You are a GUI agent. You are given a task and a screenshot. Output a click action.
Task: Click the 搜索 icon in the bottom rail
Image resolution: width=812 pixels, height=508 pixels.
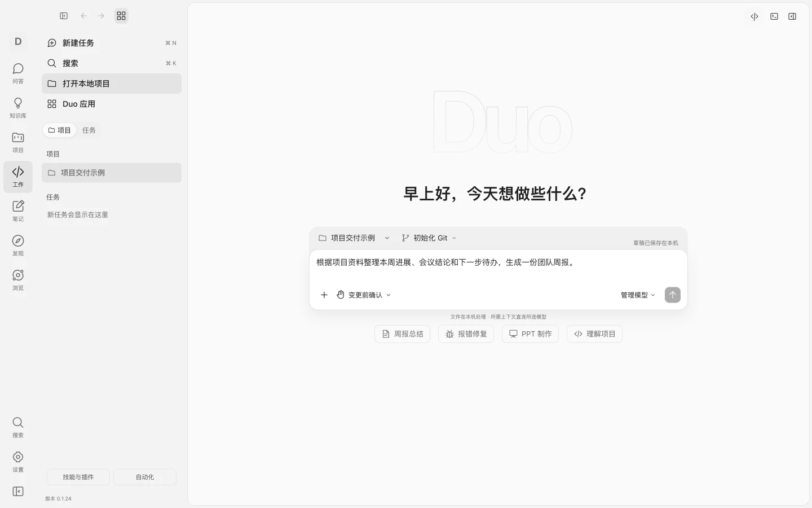pyautogui.click(x=18, y=427)
